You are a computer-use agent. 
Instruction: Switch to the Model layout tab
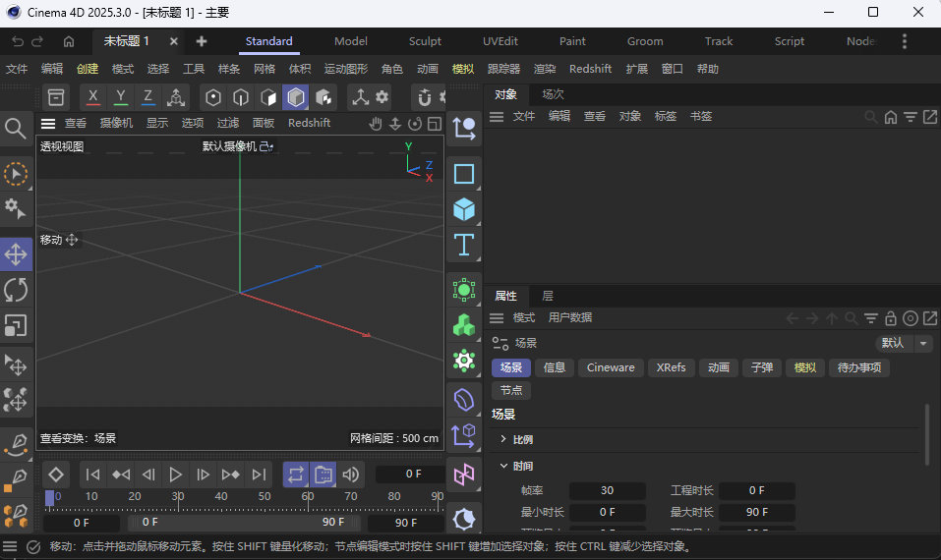tap(350, 41)
